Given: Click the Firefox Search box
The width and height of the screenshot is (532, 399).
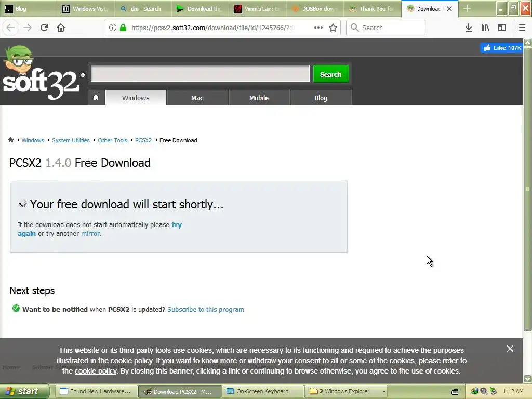Looking at the screenshot, I should click(x=386, y=28).
